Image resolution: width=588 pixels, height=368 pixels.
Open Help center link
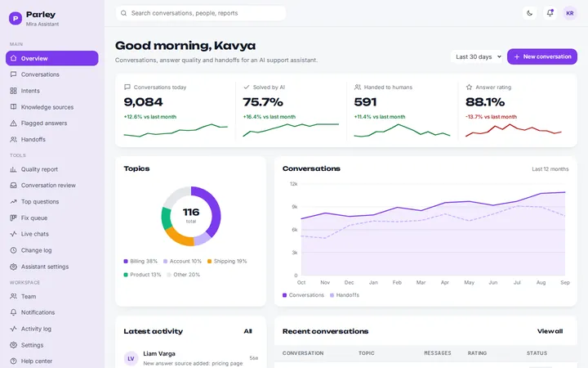tap(52, 361)
